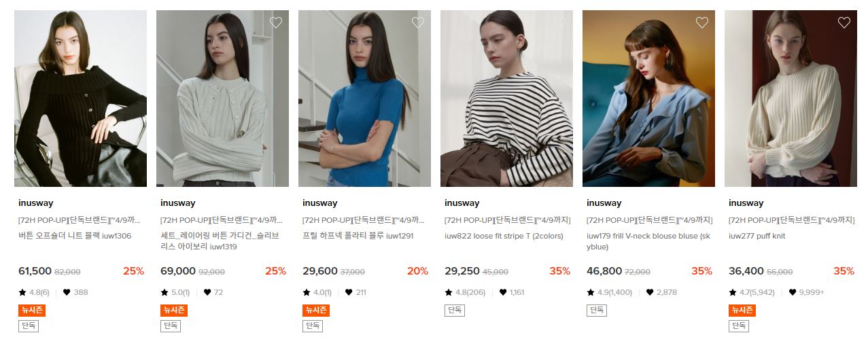Open iuw277 puff knit product title
Screen dimensions: 868x350
point(757,236)
